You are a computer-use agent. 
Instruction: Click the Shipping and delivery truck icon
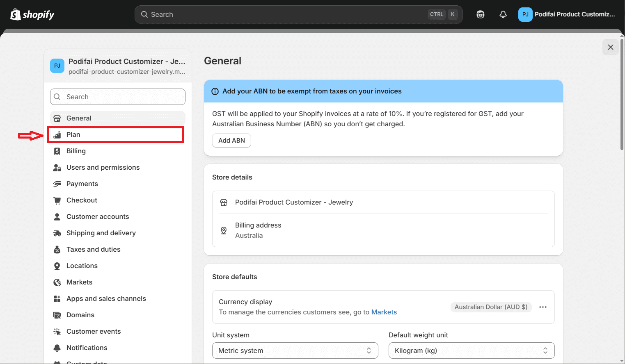(x=57, y=233)
